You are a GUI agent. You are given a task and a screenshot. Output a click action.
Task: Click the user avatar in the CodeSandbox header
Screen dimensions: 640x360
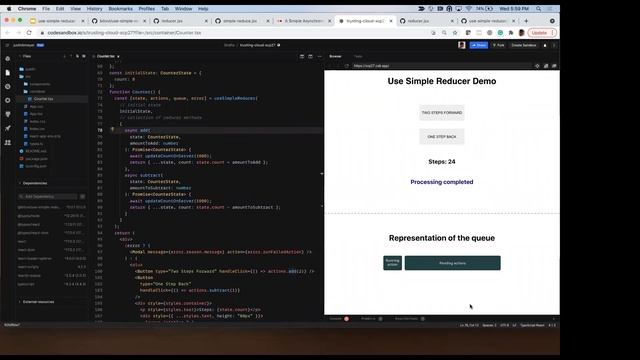point(462,45)
